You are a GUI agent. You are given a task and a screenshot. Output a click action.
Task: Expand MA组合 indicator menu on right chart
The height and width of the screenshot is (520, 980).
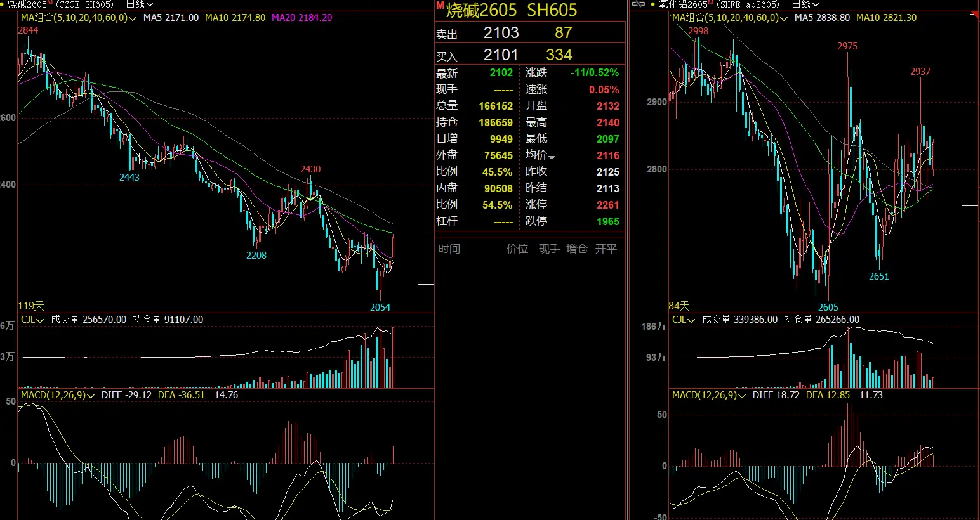pyautogui.click(x=783, y=19)
